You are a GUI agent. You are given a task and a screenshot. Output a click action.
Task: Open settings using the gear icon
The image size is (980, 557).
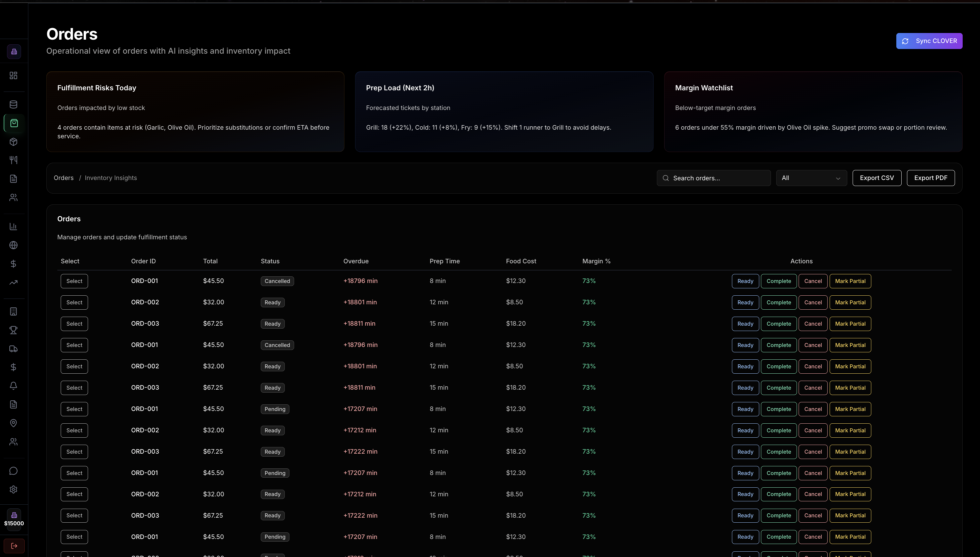(x=14, y=490)
